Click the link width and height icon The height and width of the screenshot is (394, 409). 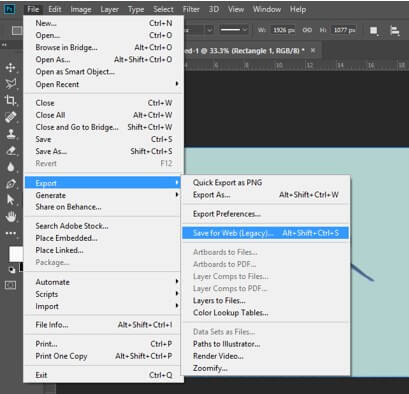click(307, 30)
